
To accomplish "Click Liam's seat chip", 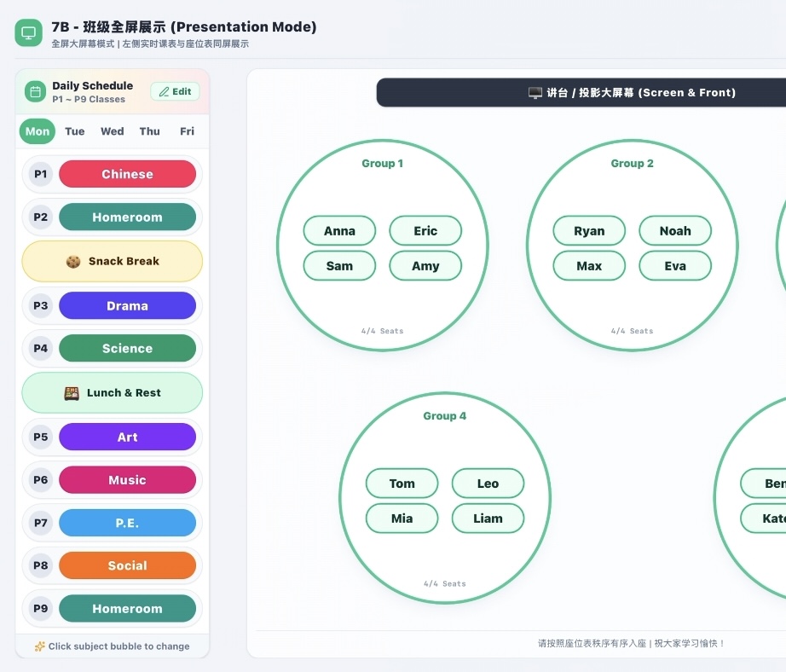I will pos(488,518).
